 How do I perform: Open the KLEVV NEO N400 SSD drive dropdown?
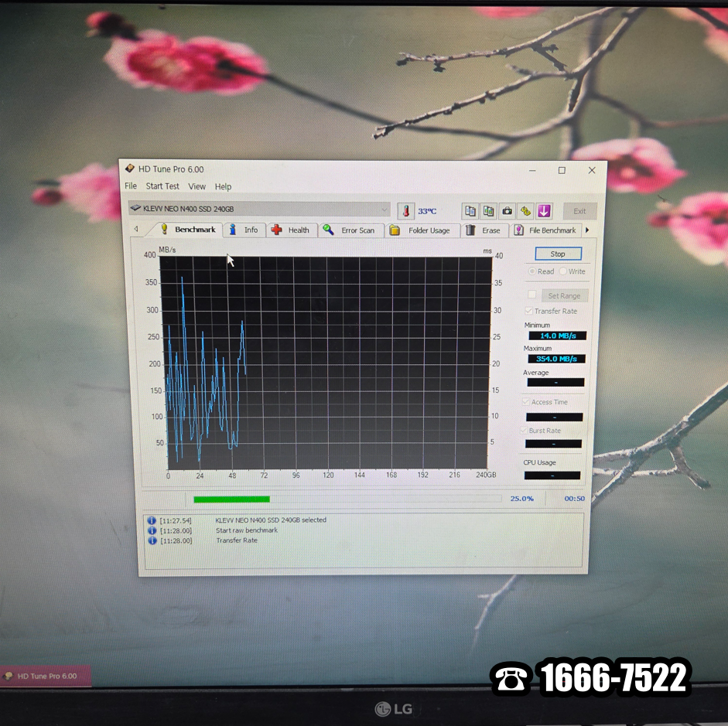pyautogui.click(x=259, y=209)
